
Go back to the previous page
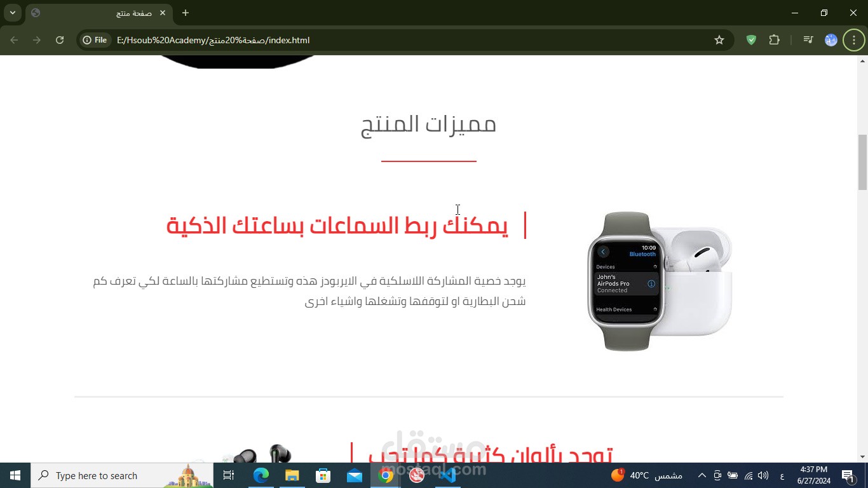[14, 40]
